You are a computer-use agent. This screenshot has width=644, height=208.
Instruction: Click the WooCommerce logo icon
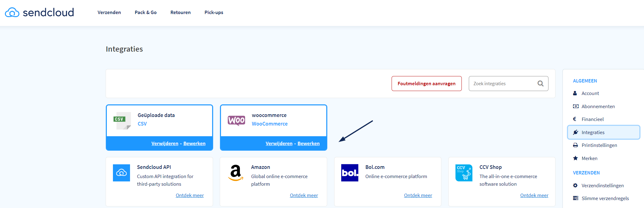pos(236,121)
